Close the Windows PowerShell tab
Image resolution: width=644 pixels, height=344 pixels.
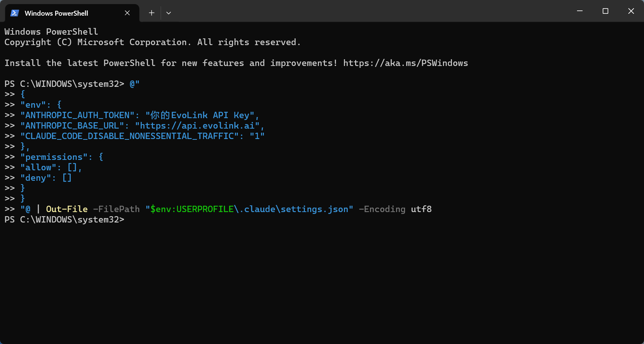[x=127, y=13]
